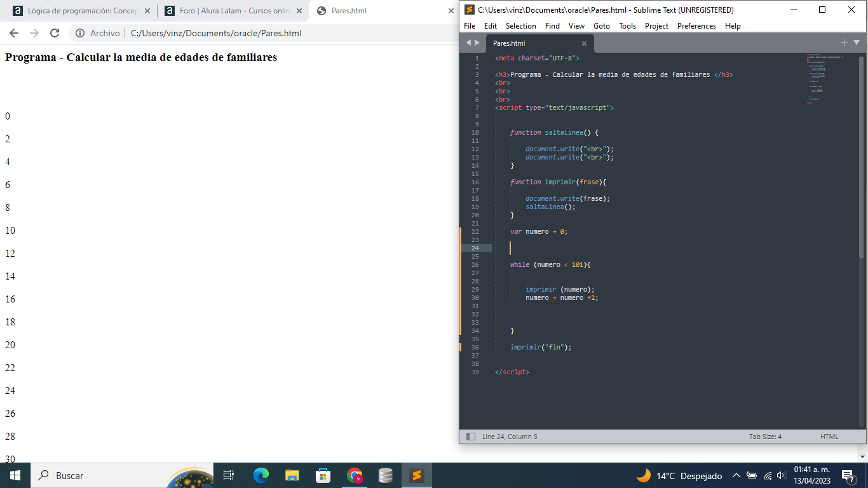Click the number 10 in browser output
This screenshot has width=868, height=488.
click(10, 231)
